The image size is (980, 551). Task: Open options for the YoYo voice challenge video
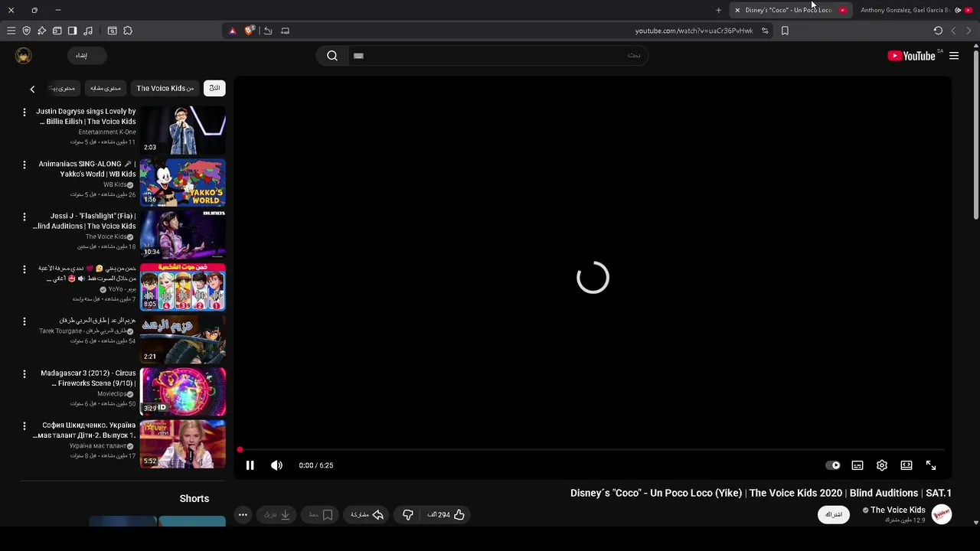(x=24, y=269)
